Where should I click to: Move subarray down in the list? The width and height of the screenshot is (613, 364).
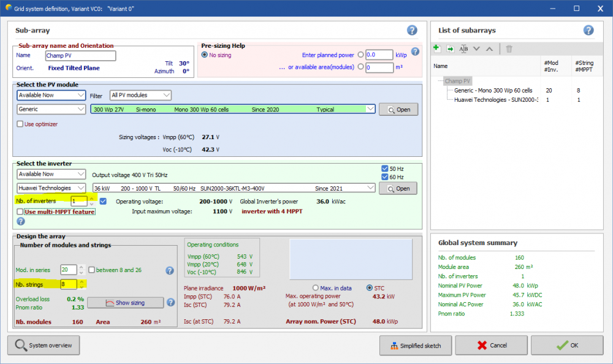477,48
